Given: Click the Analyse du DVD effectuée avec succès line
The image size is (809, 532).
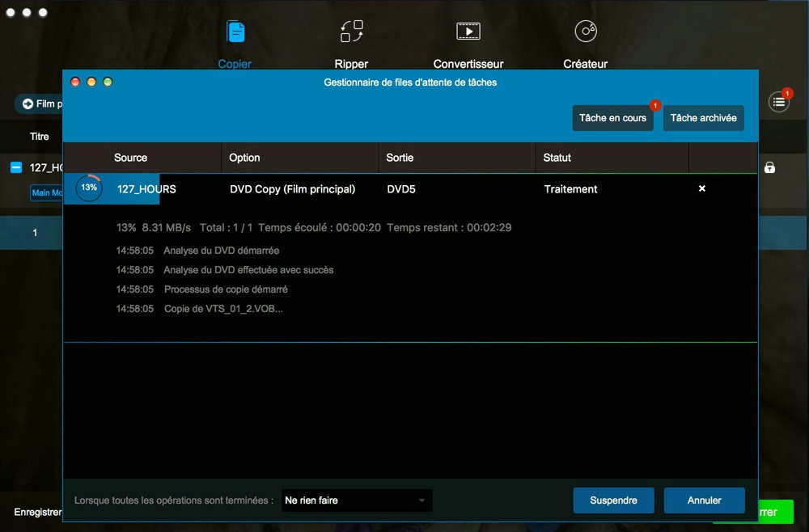Looking at the screenshot, I should pyautogui.click(x=248, y=270).
